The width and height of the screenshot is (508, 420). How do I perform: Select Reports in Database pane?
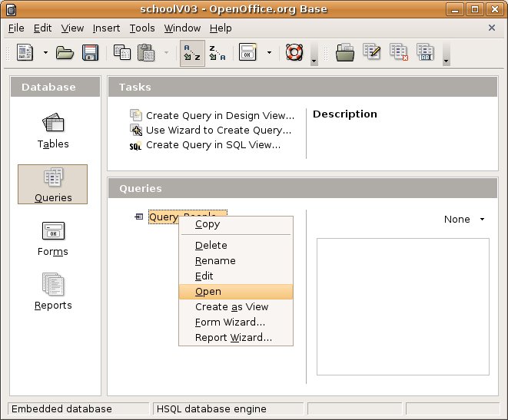coord(53,292)
